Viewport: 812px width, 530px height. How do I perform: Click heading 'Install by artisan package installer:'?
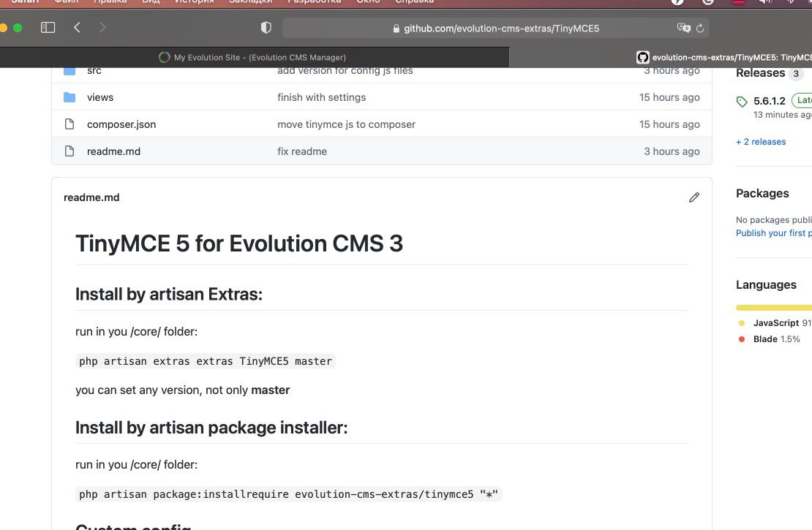pyautogui.click(x=211, y=428)
